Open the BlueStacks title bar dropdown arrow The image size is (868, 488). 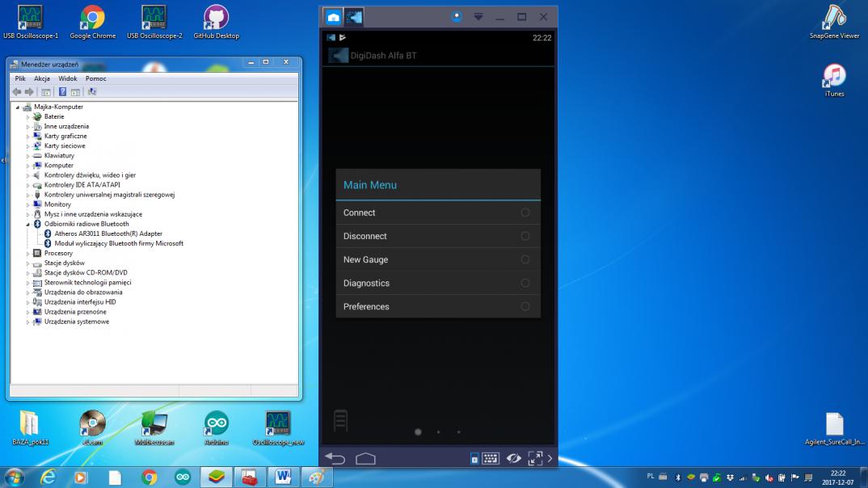coord(478,16)
